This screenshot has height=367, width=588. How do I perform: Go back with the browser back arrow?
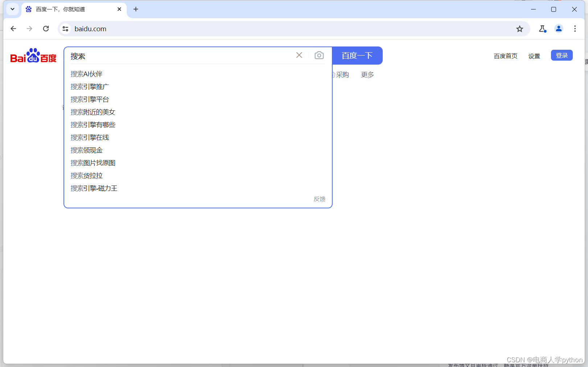pos(13,29)
